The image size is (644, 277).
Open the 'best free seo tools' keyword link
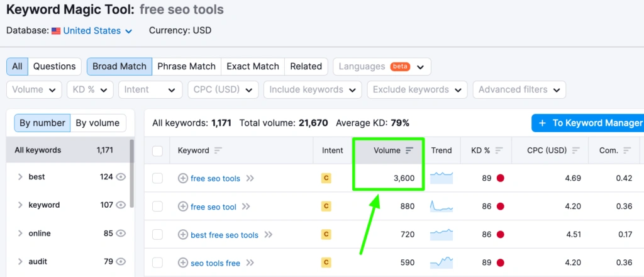click(x=225, y=235)
